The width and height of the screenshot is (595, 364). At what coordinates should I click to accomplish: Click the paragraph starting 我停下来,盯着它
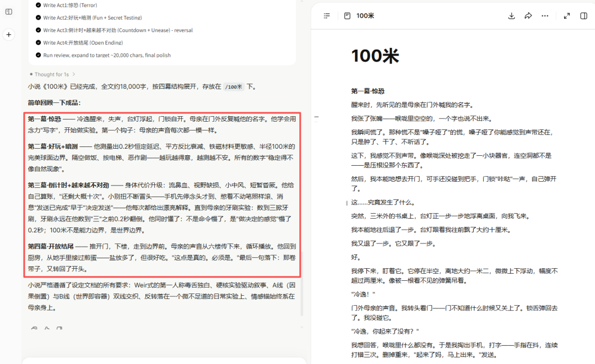tap(455, 276)
